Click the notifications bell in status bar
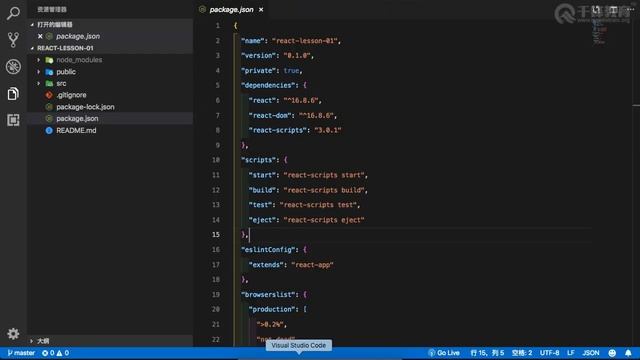 point(628,353)
